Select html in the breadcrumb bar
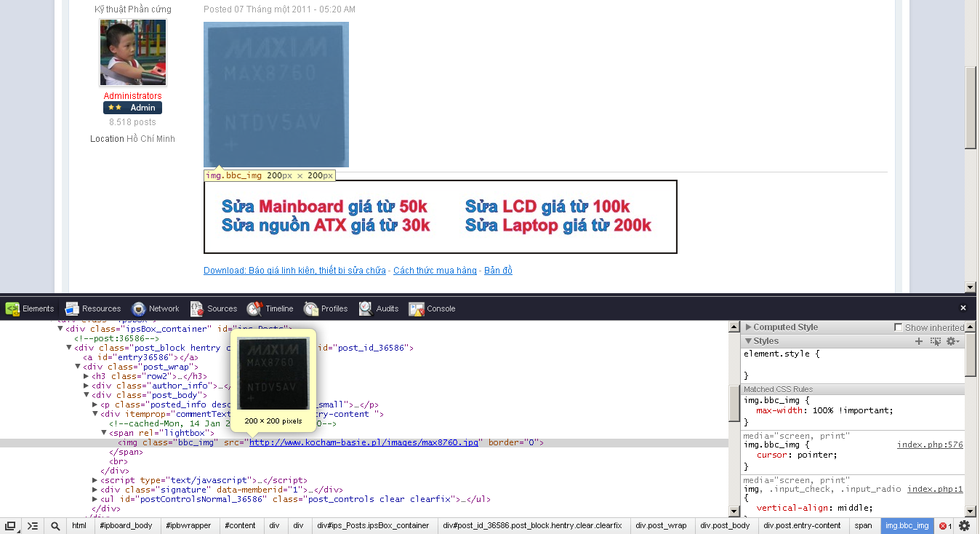The width and height of the screenshot is (980, 534). click(x=79, y=525)
